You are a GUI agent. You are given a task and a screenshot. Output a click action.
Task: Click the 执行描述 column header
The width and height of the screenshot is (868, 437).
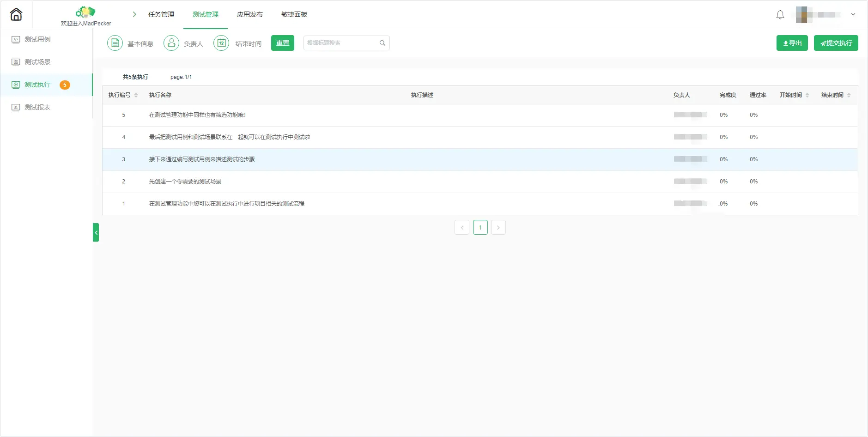[x=422, y=95]
